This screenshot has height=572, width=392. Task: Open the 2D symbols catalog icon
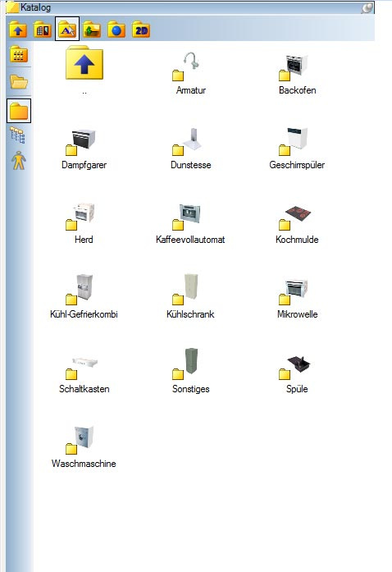coord(141,30)
